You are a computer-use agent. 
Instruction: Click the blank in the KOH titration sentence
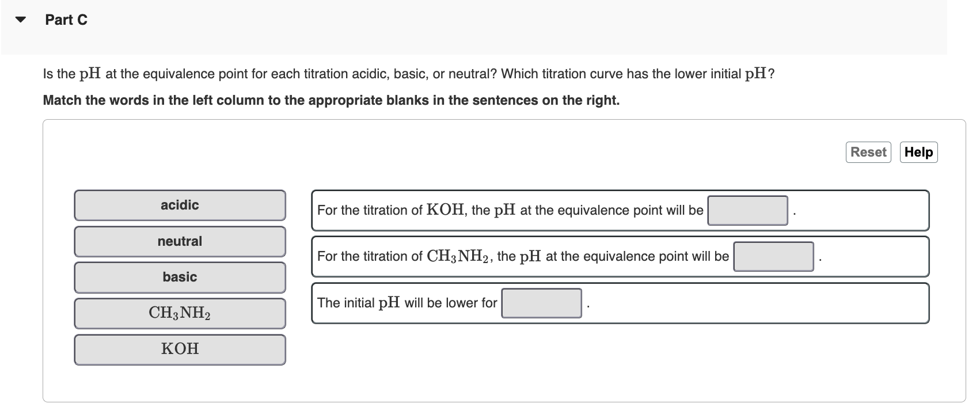(747, 210)
